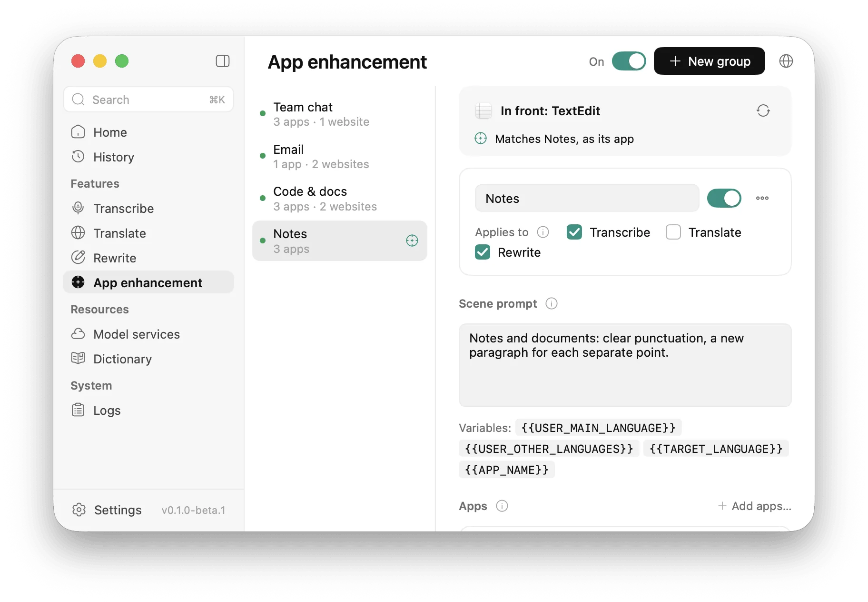Select the Code & docs group
The height and width of the screenshot is (602, 868).
point(340,199)
